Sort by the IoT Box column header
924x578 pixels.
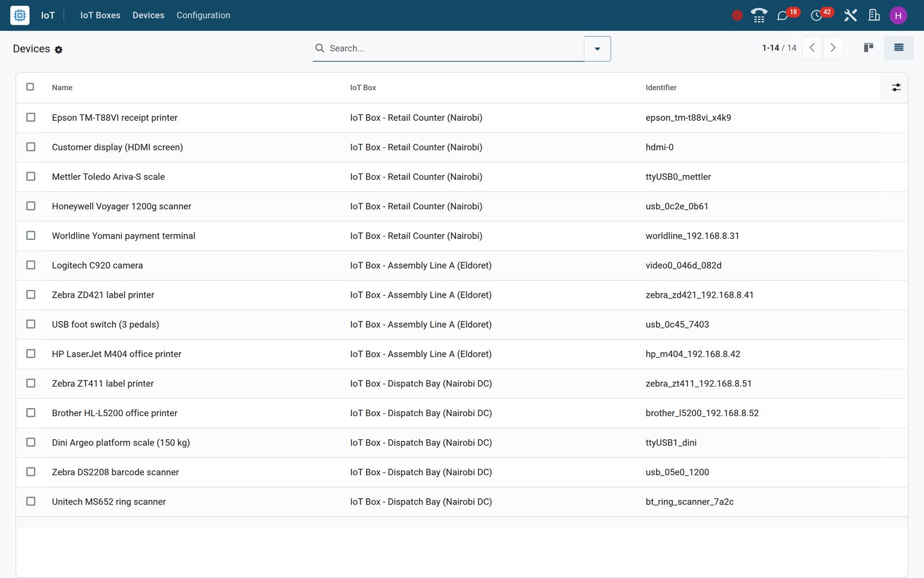point(363,88)
